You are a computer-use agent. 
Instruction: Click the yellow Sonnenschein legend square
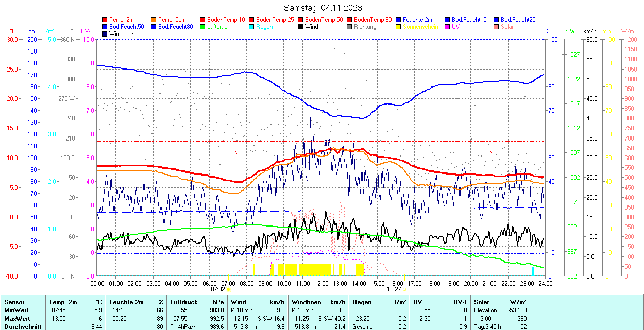(x=399, y=27)
